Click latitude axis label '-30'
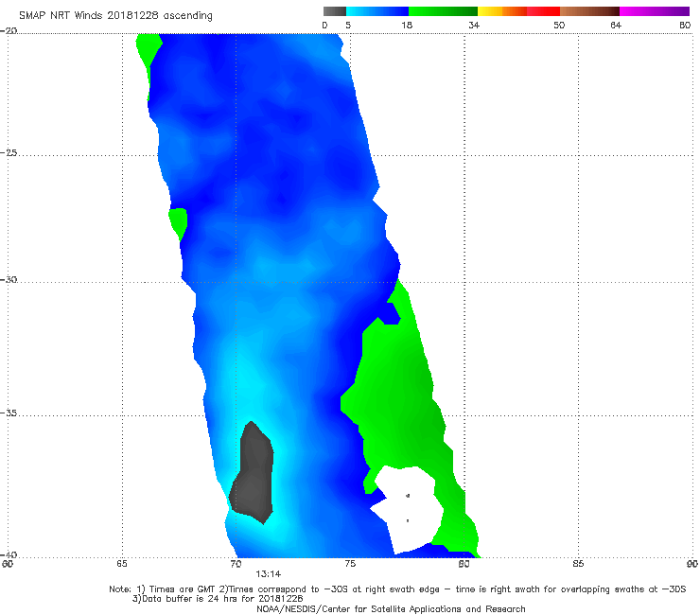 point(9,279)
